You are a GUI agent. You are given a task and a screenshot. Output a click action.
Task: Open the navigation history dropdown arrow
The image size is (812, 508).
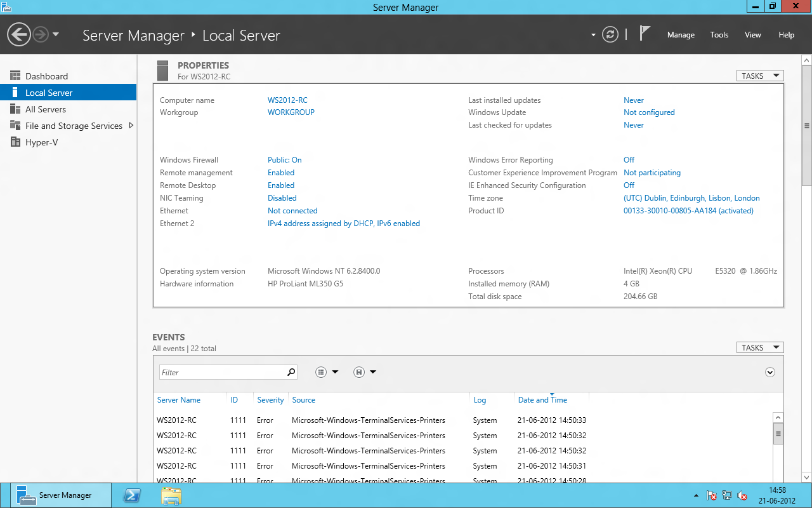point(56,34)
